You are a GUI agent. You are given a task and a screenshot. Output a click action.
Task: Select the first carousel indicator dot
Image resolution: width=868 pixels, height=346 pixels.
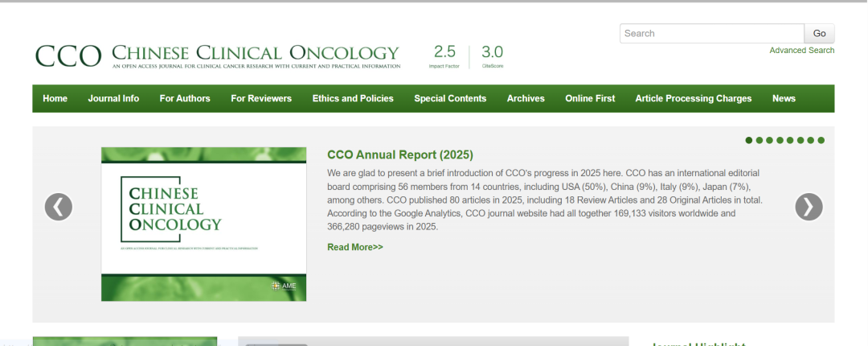(749, 141)
